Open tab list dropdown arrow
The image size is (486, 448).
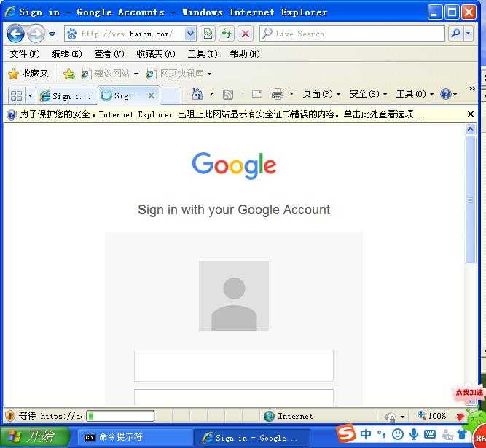[x=30, y=95]
